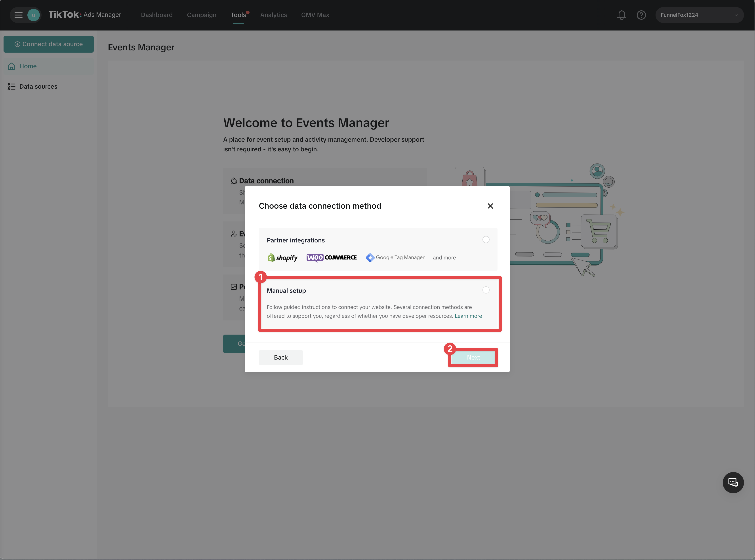
Task: Open the Learn more link
Action: [x=468, y=316]
